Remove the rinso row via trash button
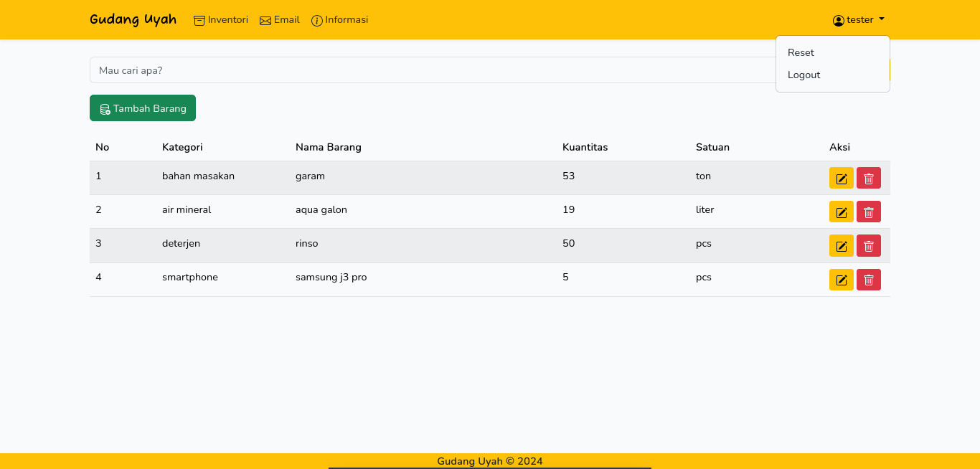 (x=868, y=245)
